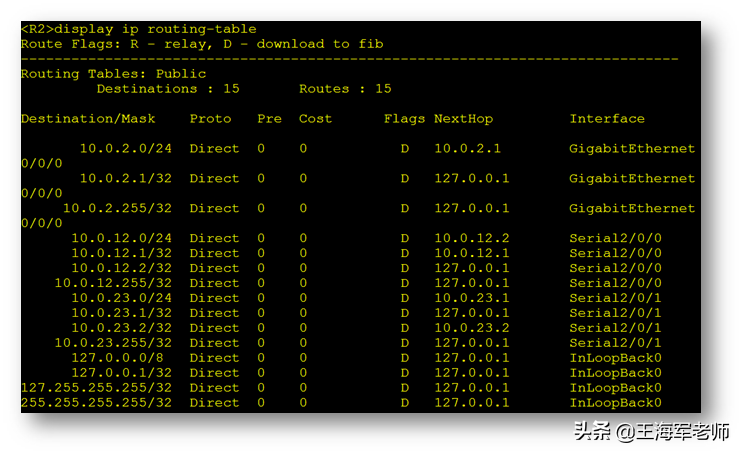Select the 'Route Flags: R - relay' line

(202, 44)
